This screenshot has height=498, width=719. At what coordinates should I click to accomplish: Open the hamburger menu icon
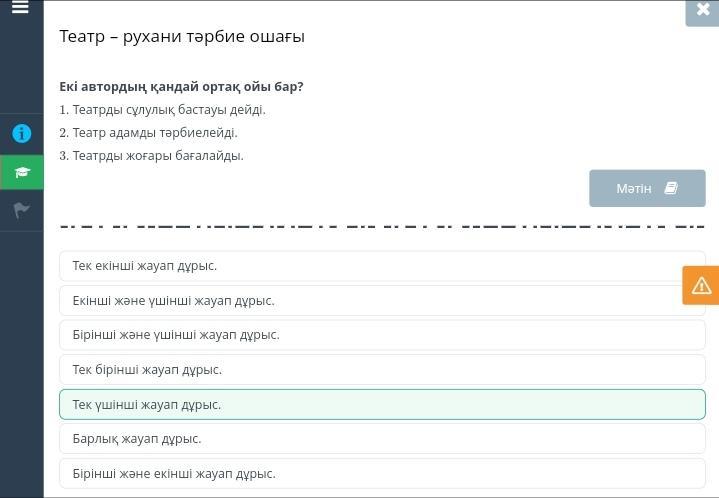coord(21,8)
